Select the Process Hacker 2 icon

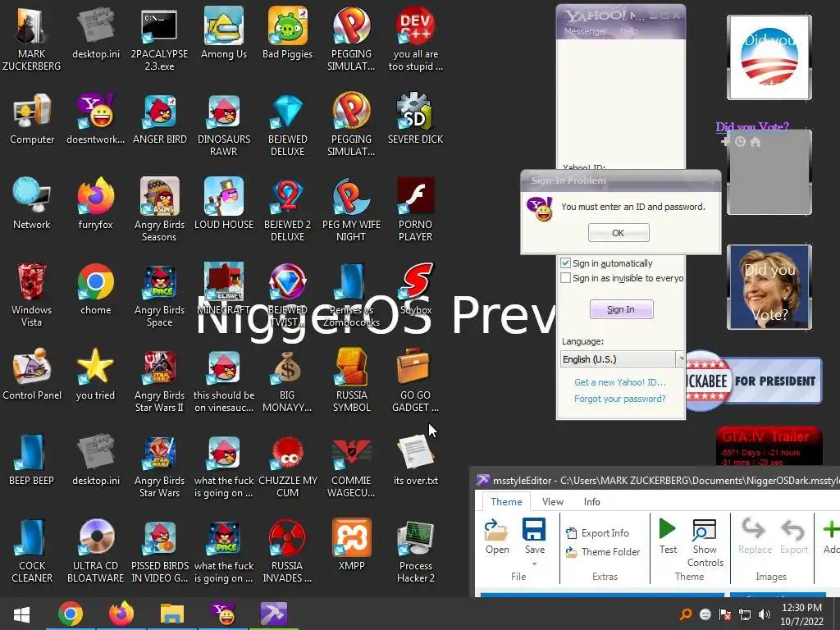tap(416, 550)
